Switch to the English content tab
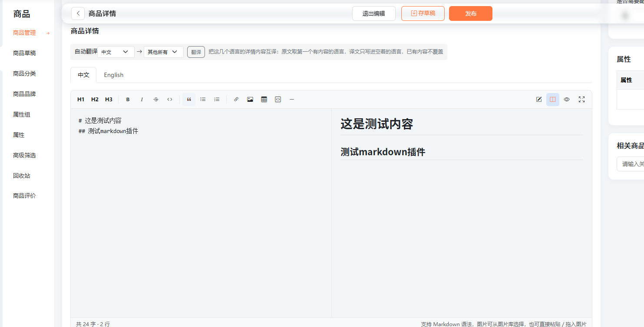Screen dimensions: 644x327 [114, 75]
